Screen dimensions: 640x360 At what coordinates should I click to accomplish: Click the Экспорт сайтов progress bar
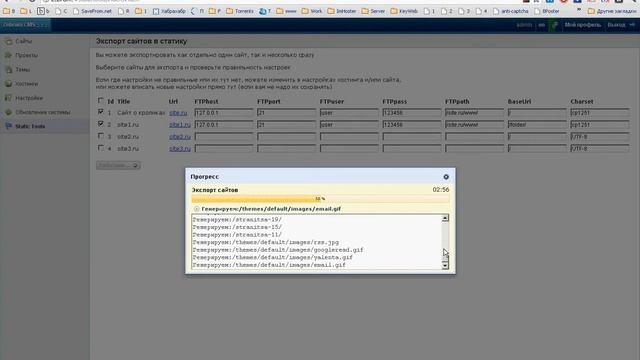[x=320, y=199]
